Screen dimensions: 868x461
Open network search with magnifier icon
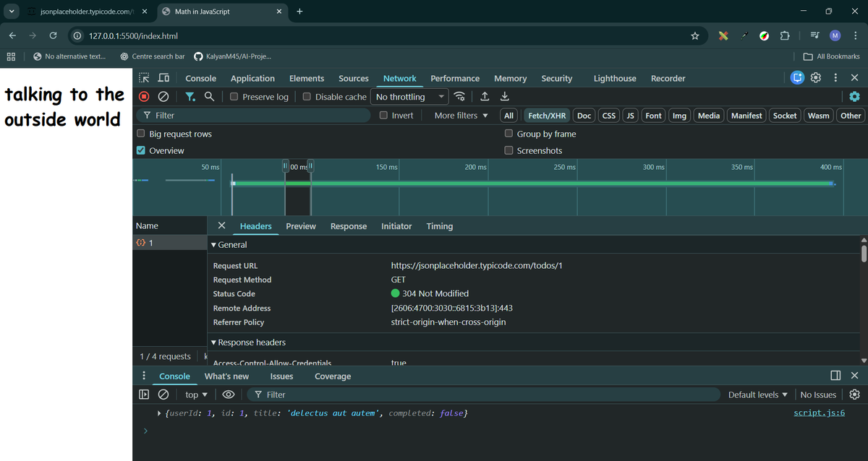pos(209,96)
